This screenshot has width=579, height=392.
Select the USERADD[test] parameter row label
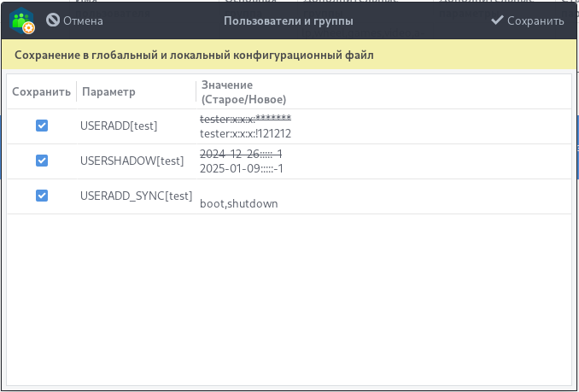tap(119, 126)
